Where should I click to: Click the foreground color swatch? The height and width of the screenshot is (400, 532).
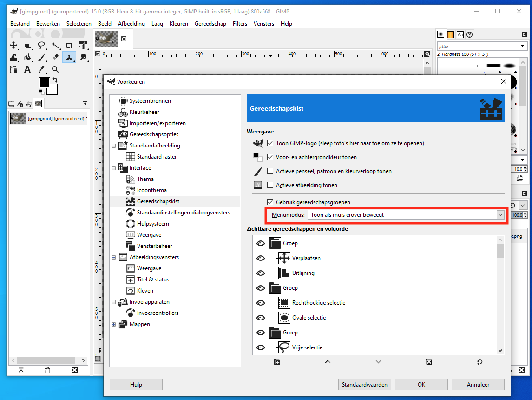tap(44, 83)
